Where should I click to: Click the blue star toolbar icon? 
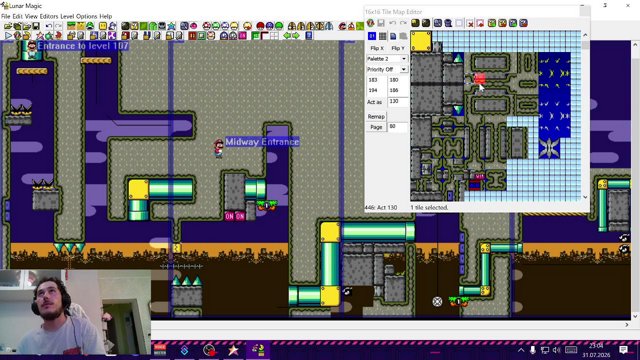pos(172,26)
